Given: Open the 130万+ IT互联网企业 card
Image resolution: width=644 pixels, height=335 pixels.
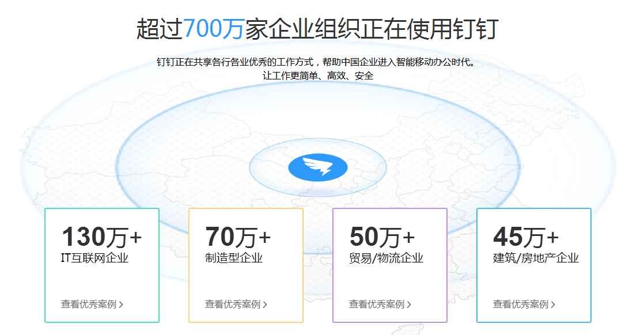Looking at the screenshot, I should pyautogui.click(x=102, y=265).
